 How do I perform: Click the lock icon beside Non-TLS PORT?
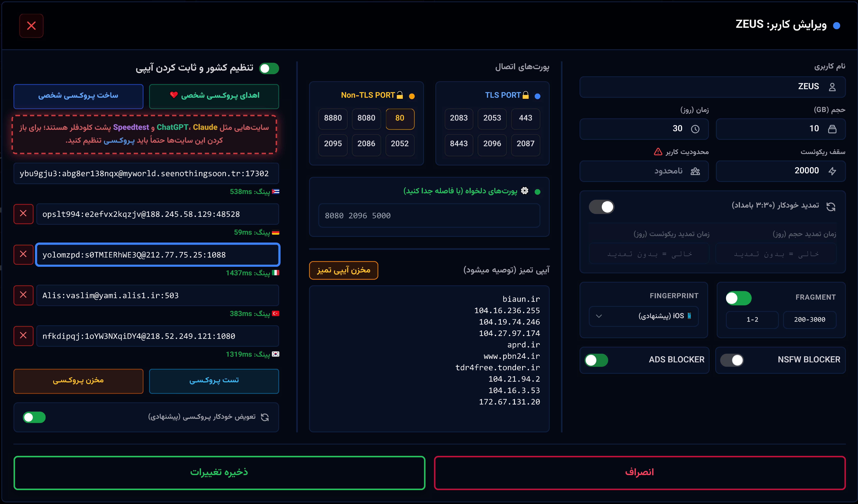[x=400, y=95]
